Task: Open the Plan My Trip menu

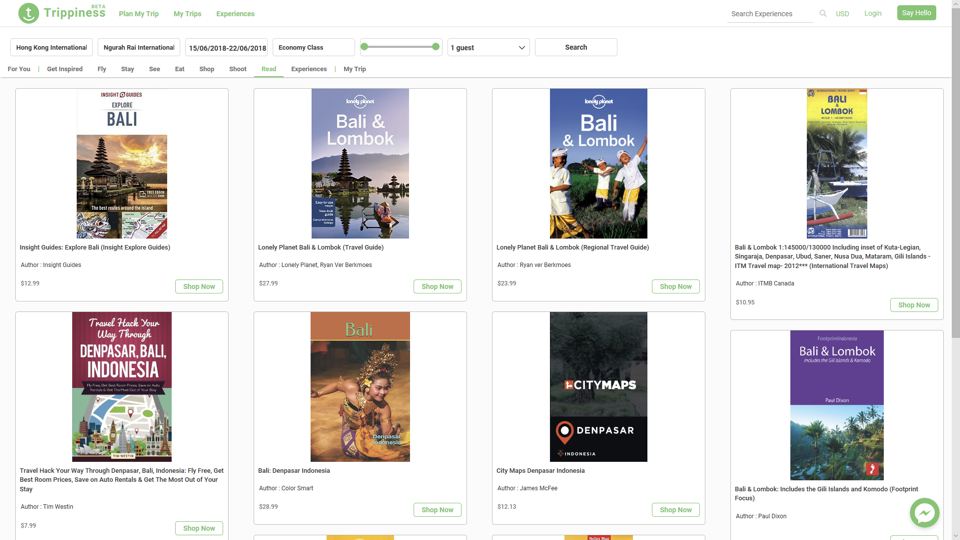Action: pyautogui.click(x=138, y=13)
